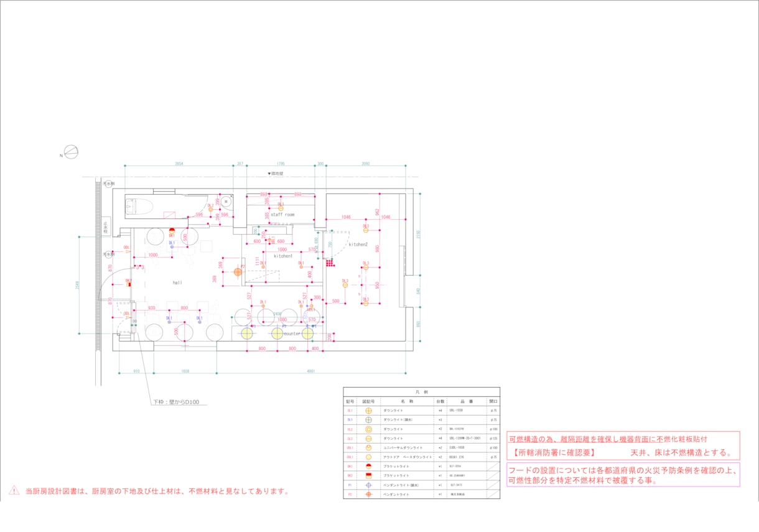Click the 'ODL1' code in the legend
This screenshot has width=759, height=532.
tap(350, 457)
